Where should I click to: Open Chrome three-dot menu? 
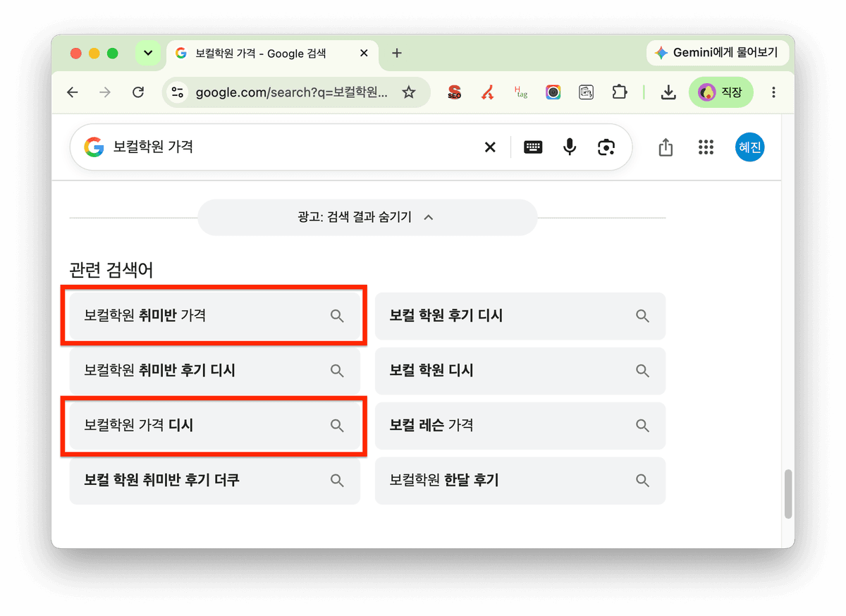(774, 92)
